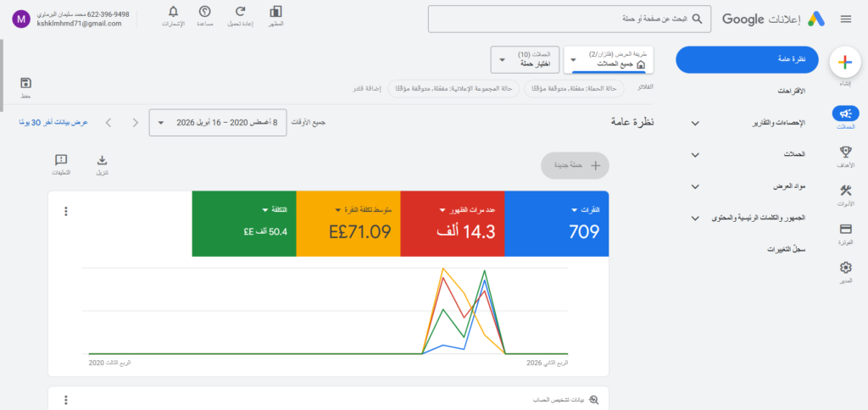Open the hamburger main menu

(x=845, y=19)
